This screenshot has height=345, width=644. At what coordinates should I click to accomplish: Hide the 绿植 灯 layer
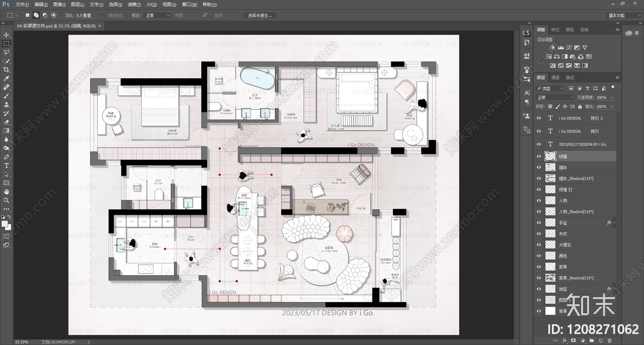click(x=539, y=189)
